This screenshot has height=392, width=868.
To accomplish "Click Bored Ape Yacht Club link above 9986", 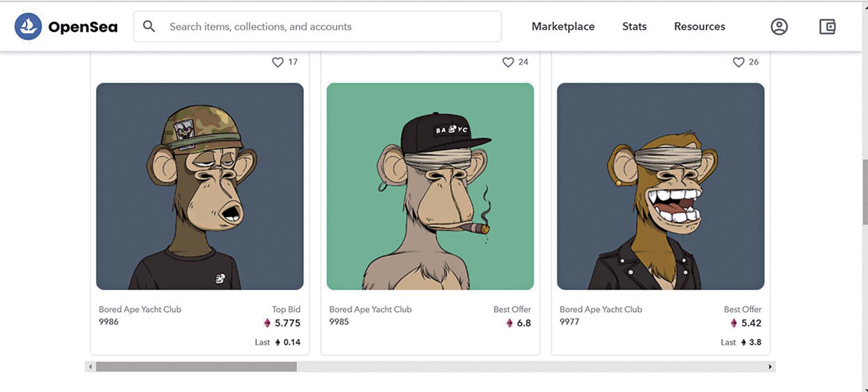I will pos(140,309).
